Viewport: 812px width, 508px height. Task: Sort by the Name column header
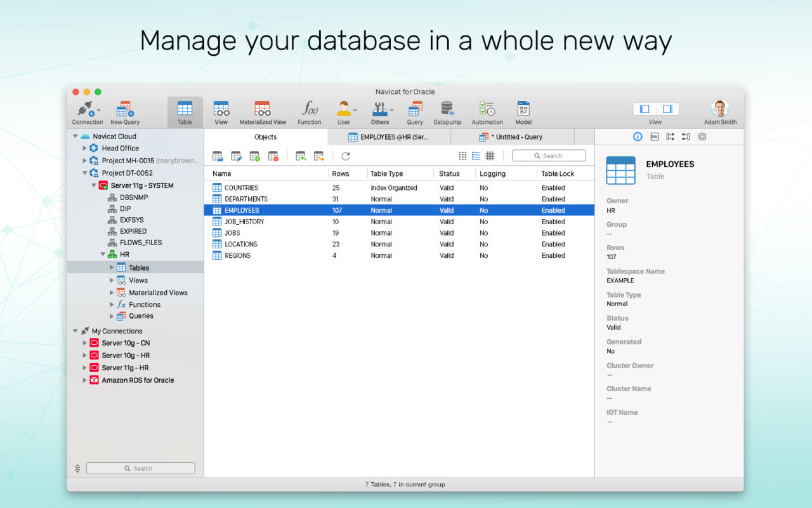[266, 173]
